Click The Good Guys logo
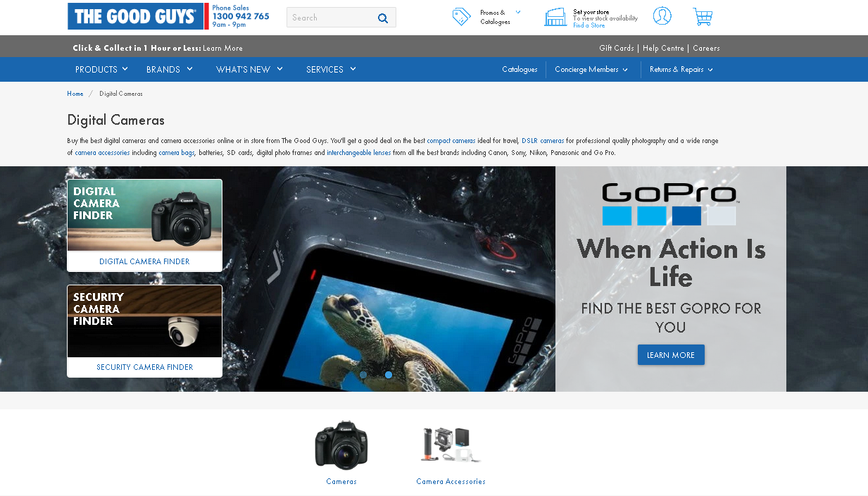 click(134, 16)
